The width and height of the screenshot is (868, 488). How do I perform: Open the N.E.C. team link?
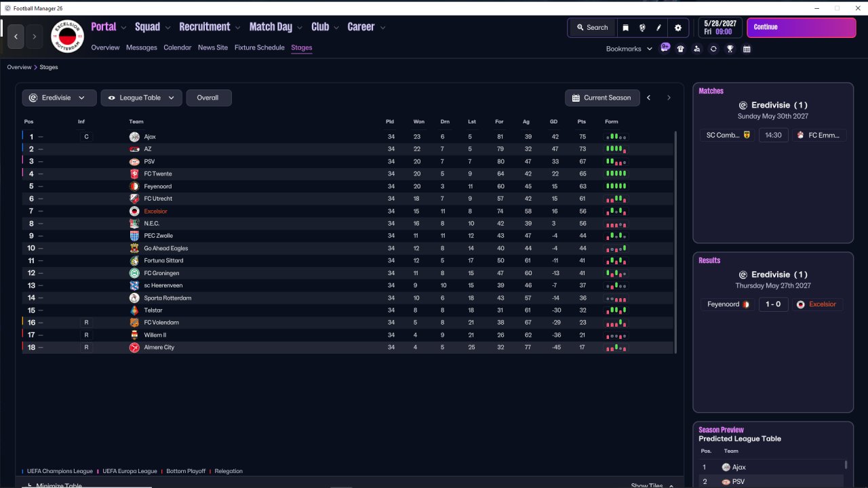pyautogui.click(x=151, y=224)
